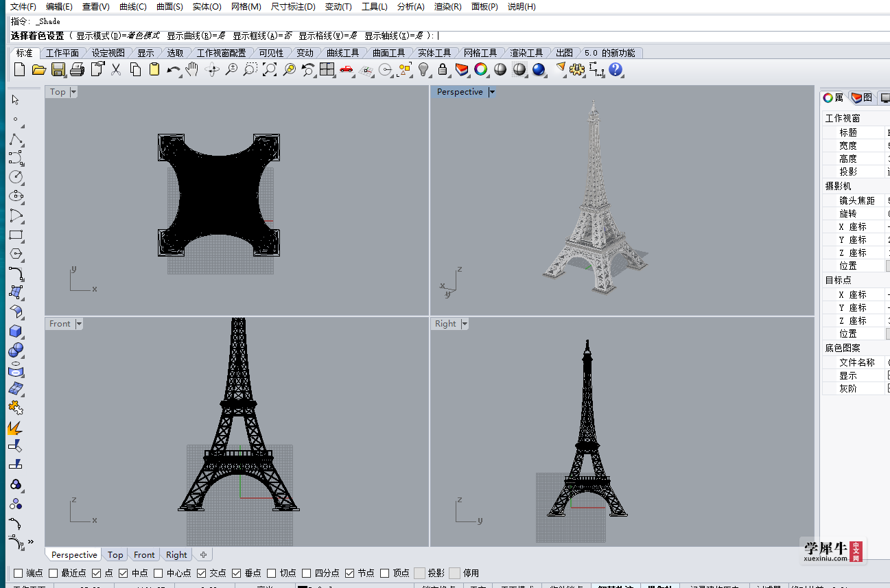Click the Undo arrow icon
The image size is (890, 588).
coord(174,69)
